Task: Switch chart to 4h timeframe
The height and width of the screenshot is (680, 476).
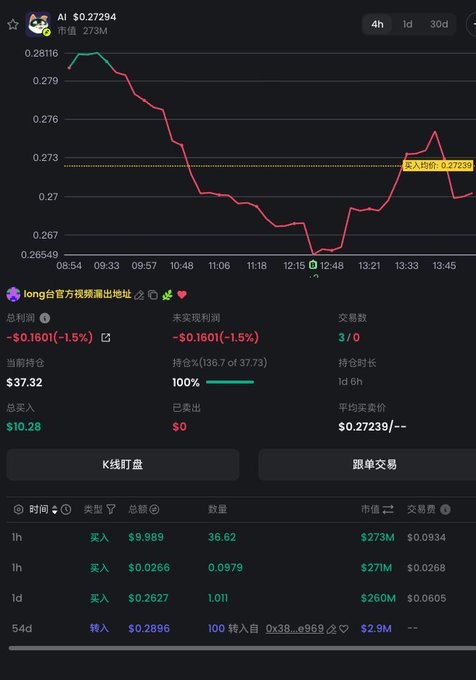Action: 377,24
